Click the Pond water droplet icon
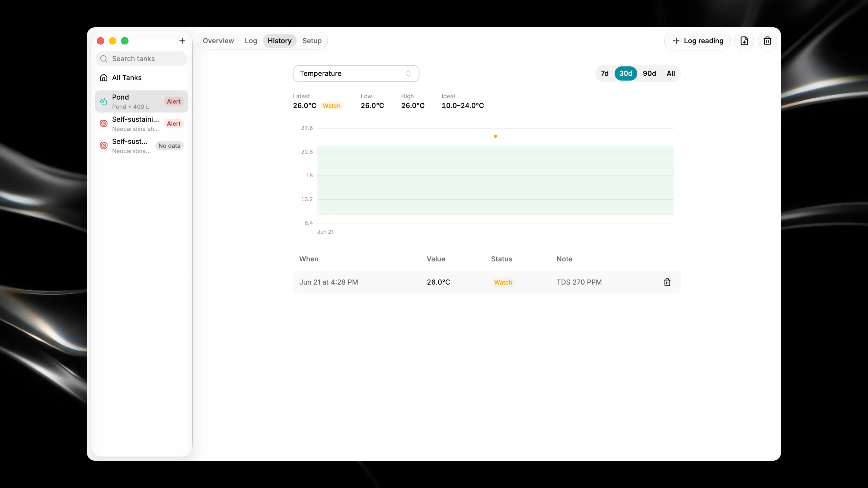The width and height of the screenshot is (868, 488). pos(104,101)
